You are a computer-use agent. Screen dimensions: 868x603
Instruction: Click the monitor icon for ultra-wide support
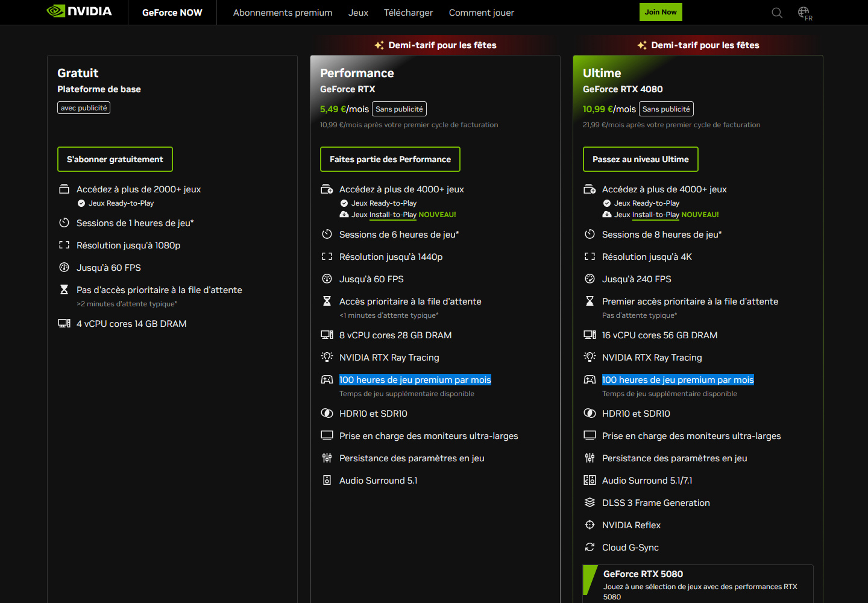point(327,435)
